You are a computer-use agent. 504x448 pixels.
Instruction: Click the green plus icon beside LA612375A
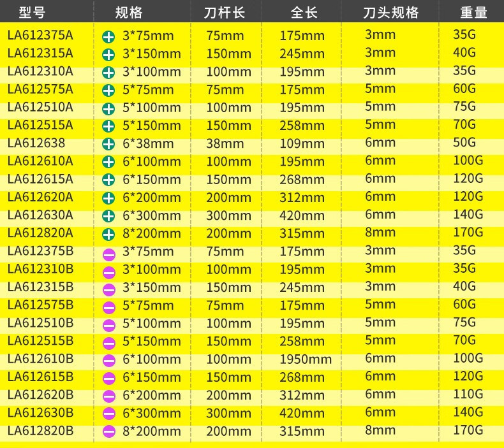click(x=108, y=36)
